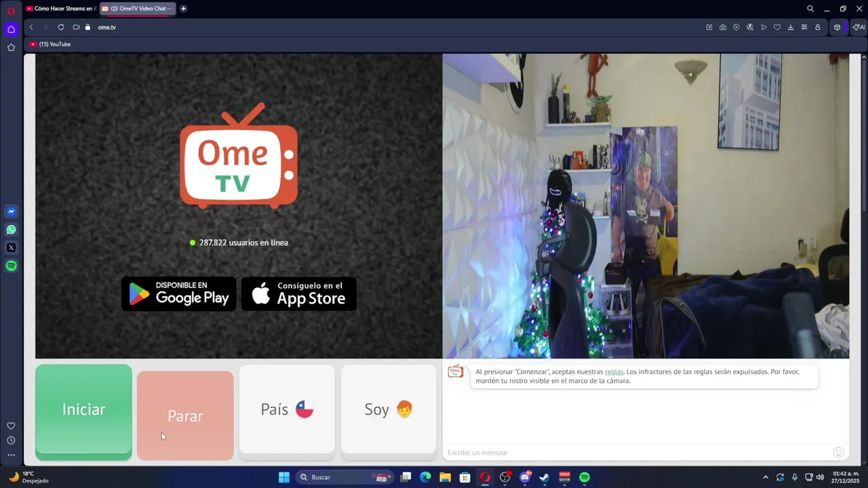The image size is (868, 488).
Task: Click the Opera menu logo
Action: point(11,11)
